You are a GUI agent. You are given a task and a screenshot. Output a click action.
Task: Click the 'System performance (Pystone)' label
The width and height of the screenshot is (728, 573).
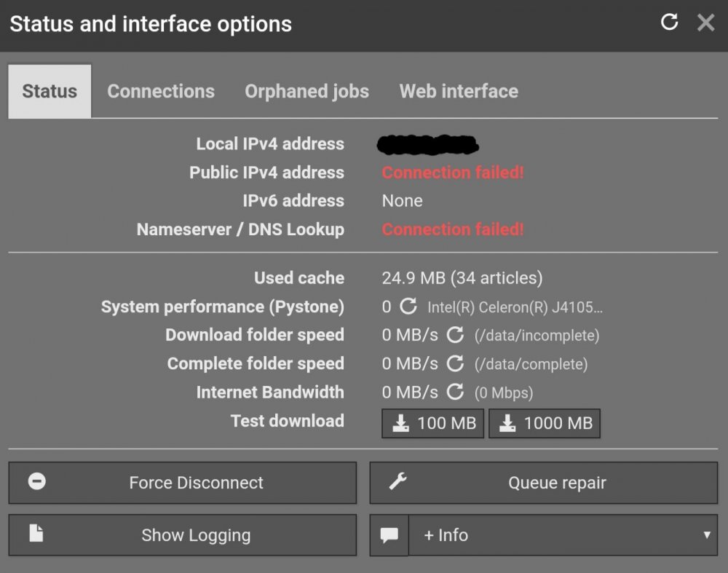click(223, 307)
